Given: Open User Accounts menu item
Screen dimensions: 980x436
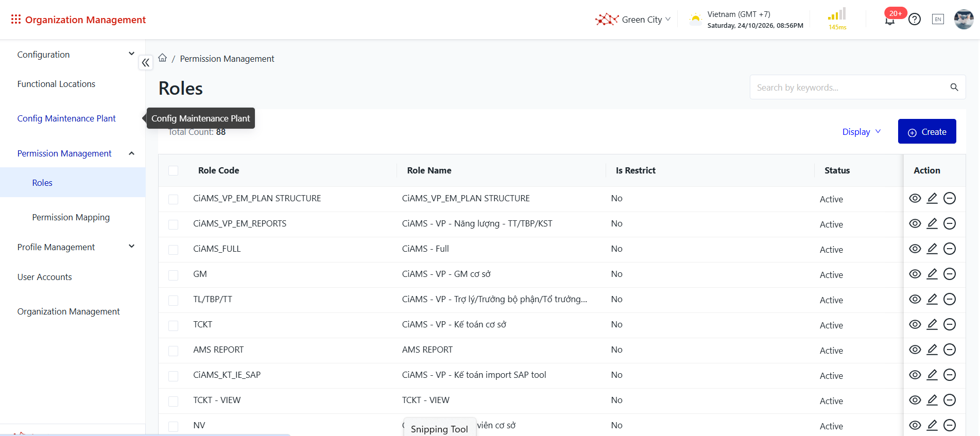Looking at the screenshot, I should 45,277.
